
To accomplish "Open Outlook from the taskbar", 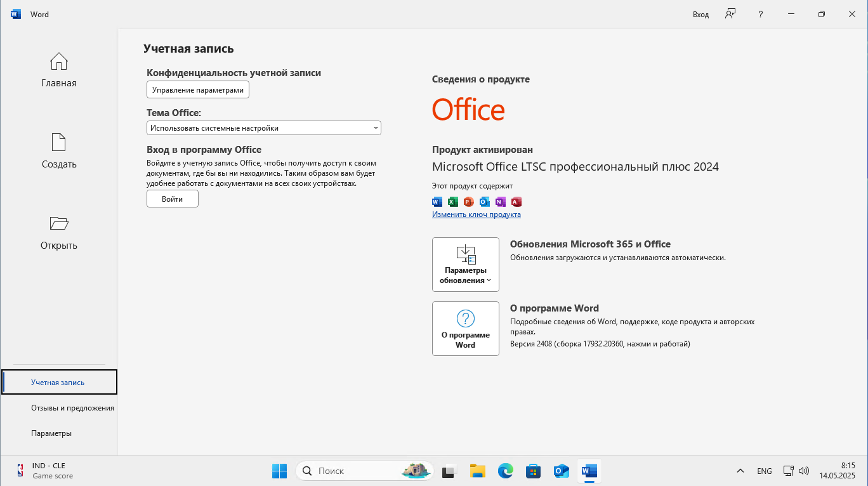I will (562, 471).
